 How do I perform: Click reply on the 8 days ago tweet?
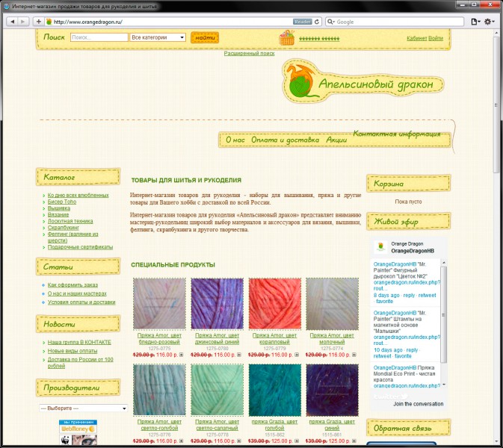(x=409, y=295)
